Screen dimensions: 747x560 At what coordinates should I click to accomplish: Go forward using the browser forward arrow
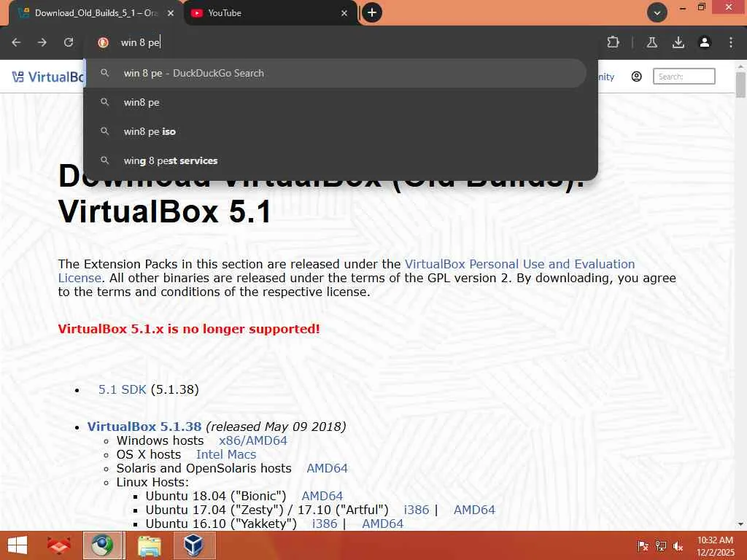[42, 42]
